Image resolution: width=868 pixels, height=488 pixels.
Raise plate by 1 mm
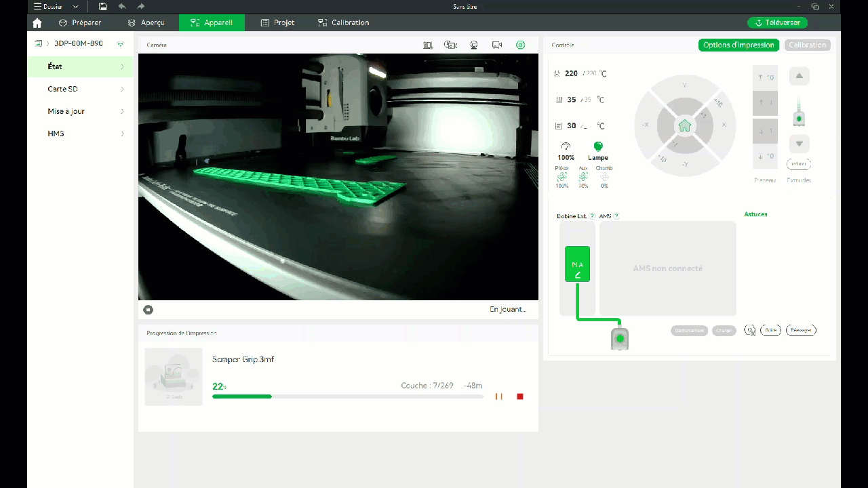click(x=765, y=104)
